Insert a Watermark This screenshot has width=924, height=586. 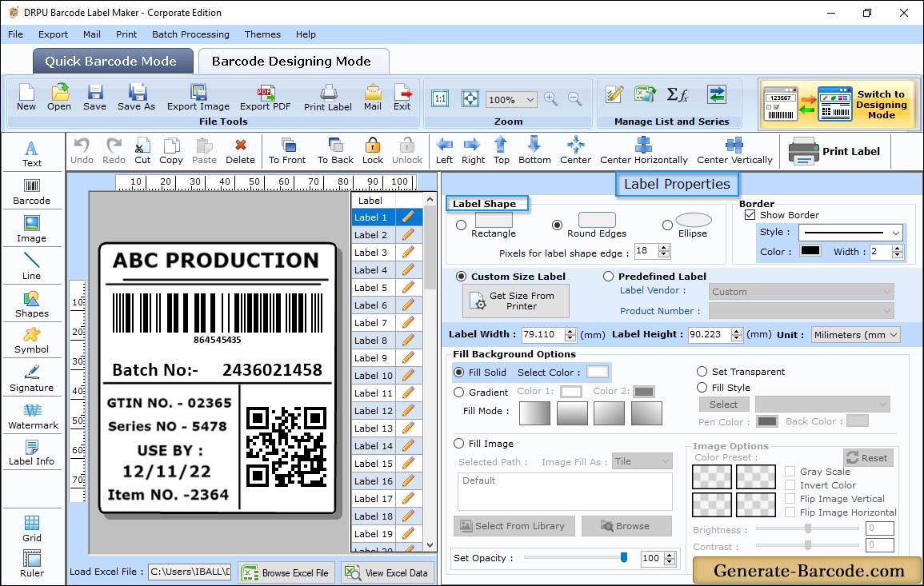click(33, 417)
